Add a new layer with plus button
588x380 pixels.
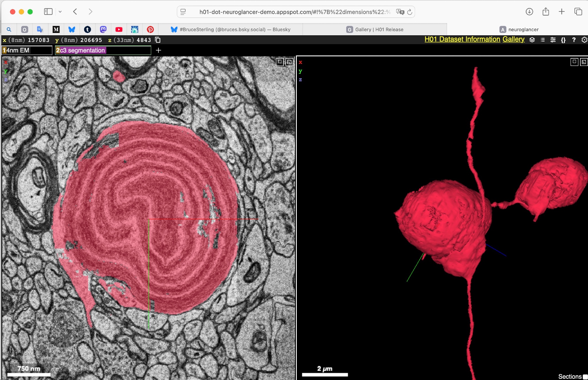point(158,50)
